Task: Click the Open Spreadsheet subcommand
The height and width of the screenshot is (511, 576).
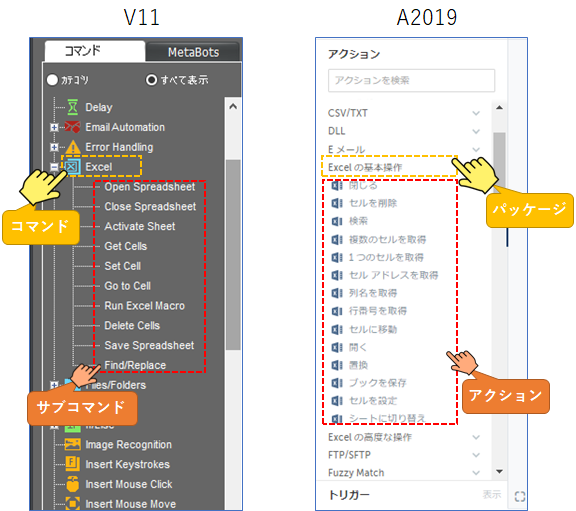Action: [x=150, y=187]
